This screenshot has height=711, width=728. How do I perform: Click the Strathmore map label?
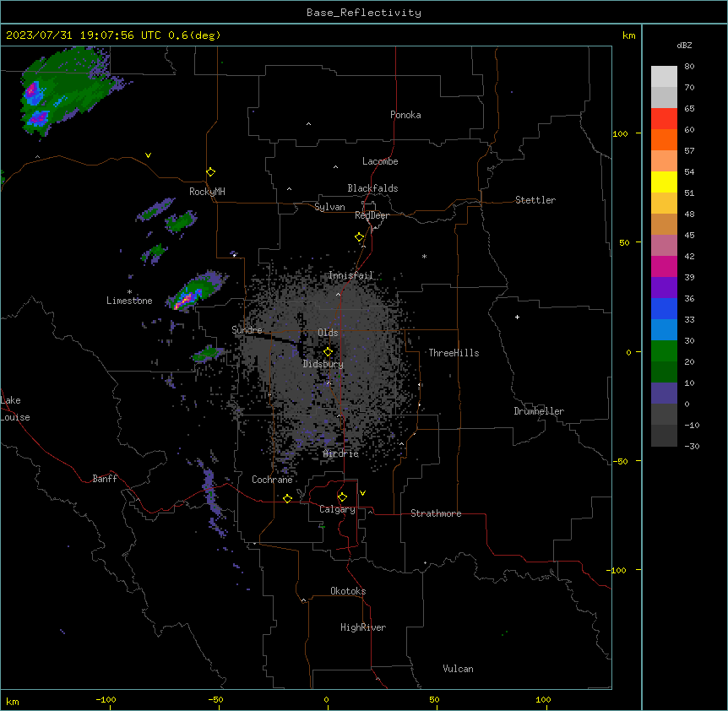pos(436,513)
